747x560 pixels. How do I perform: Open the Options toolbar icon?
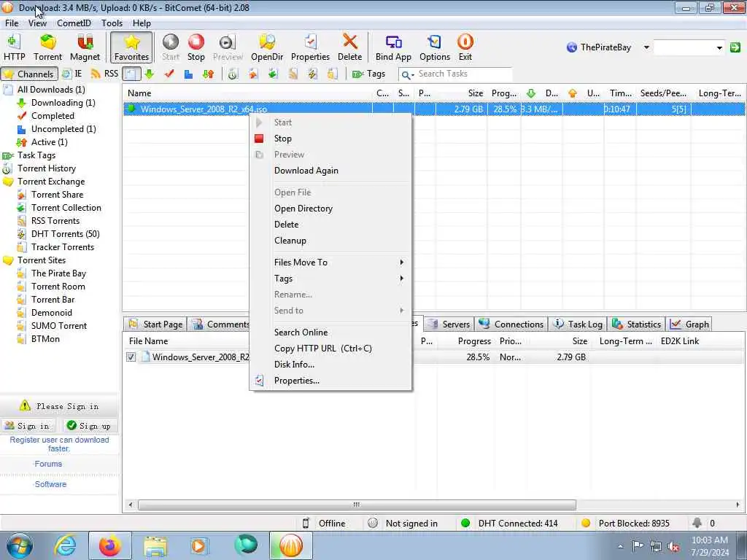click(435, 47)
